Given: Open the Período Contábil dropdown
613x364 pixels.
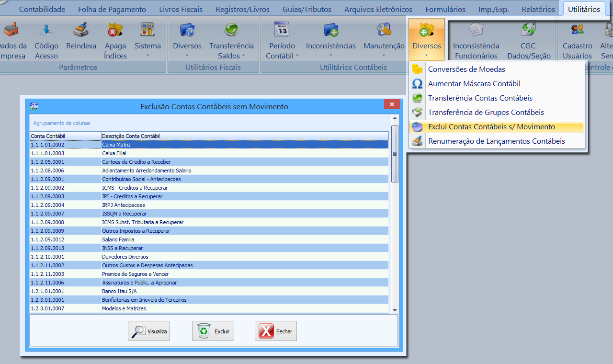Looking at the screenshot, I should point(282,50).
